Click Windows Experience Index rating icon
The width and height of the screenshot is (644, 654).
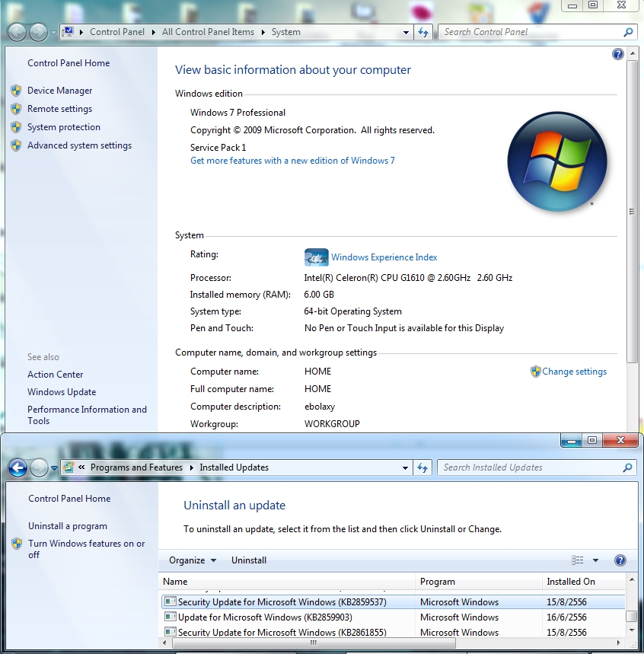point(316,257)
